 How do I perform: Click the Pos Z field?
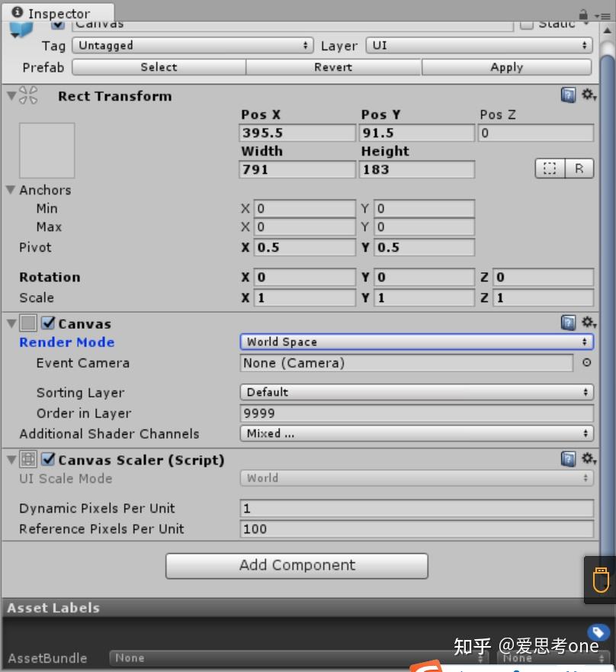(536, 133)
